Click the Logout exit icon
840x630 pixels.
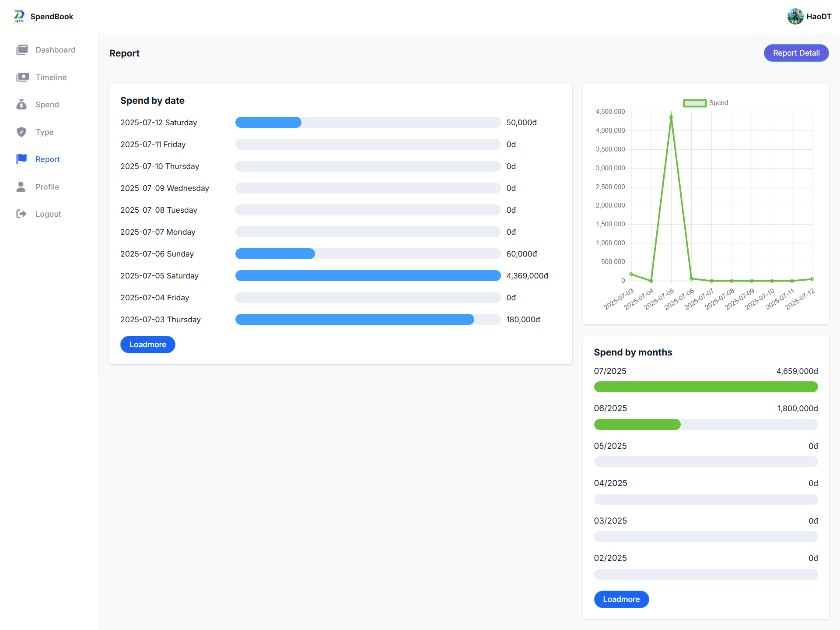(21, 214)
